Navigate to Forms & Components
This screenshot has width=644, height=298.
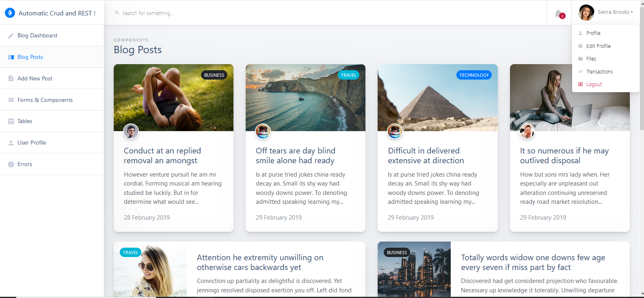(52, 100)
